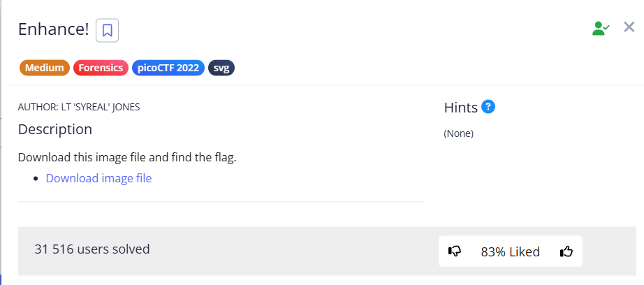Screen dimensions: 644x285
Task: Click the green solved-status user icon
Action: click(x=600, y=29)
